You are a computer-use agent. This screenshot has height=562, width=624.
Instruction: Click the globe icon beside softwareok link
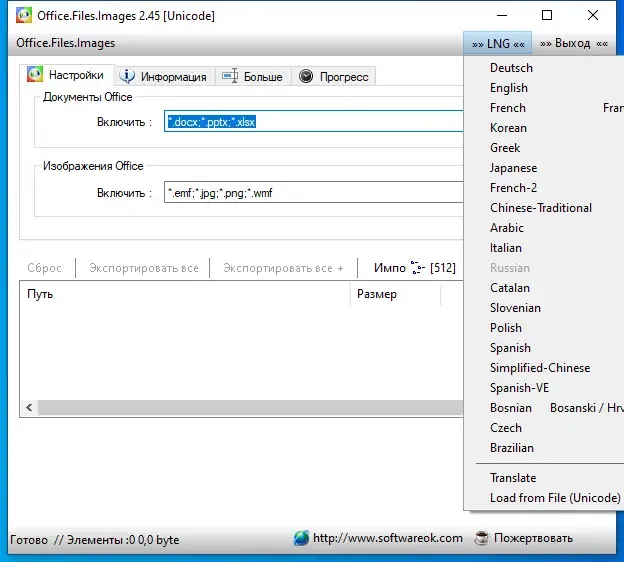[x=301, y=538]
